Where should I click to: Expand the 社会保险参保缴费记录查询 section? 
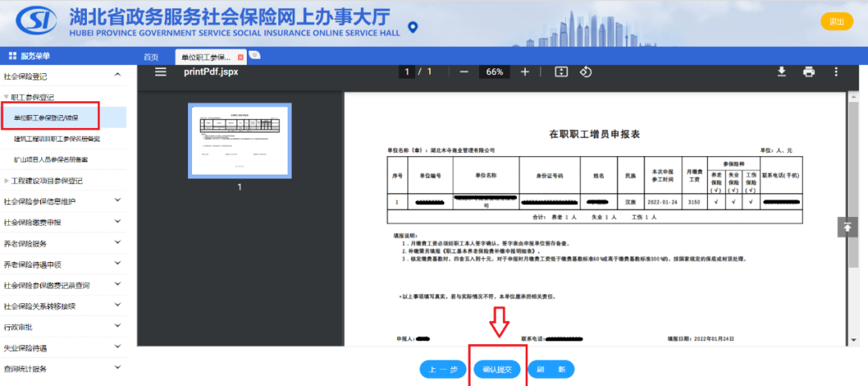(117, 284)
